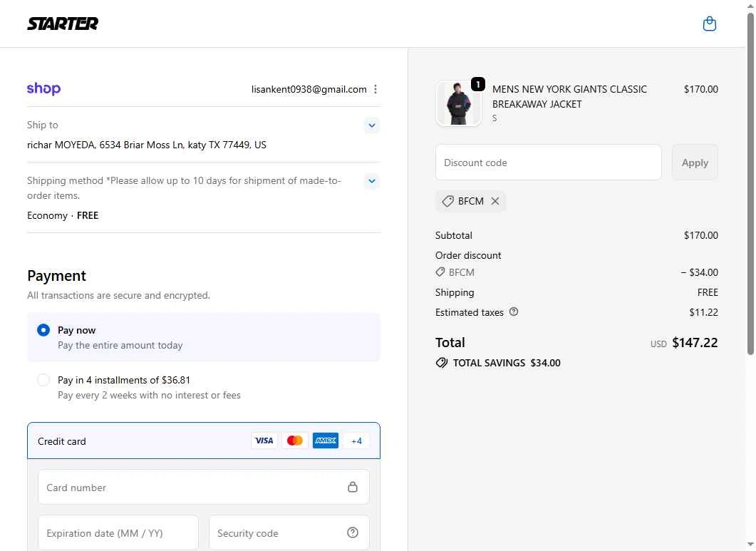Click the Visa card logo

coord(264,441)
